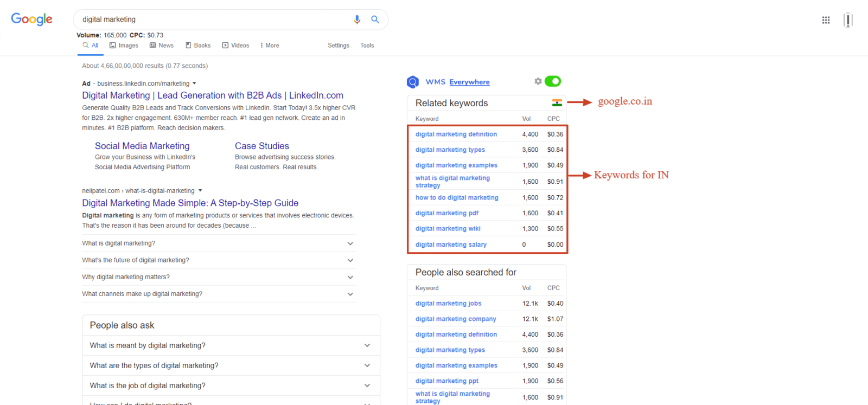Click the WMS Everywhere logo icon
Screen dimensions: 868x405
(x=413, y=82)
